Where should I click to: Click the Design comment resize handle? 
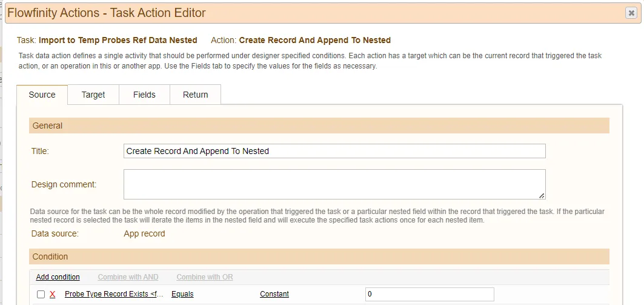[542, 196]
